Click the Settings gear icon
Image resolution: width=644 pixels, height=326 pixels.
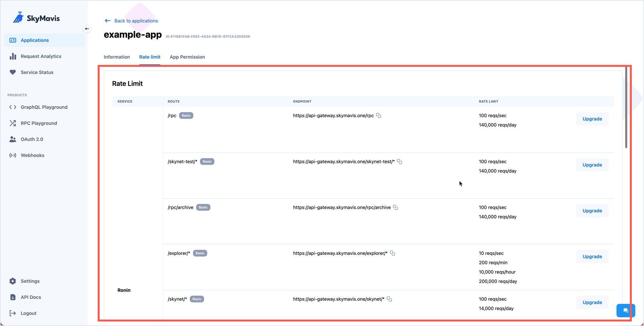tap(13, 281)
